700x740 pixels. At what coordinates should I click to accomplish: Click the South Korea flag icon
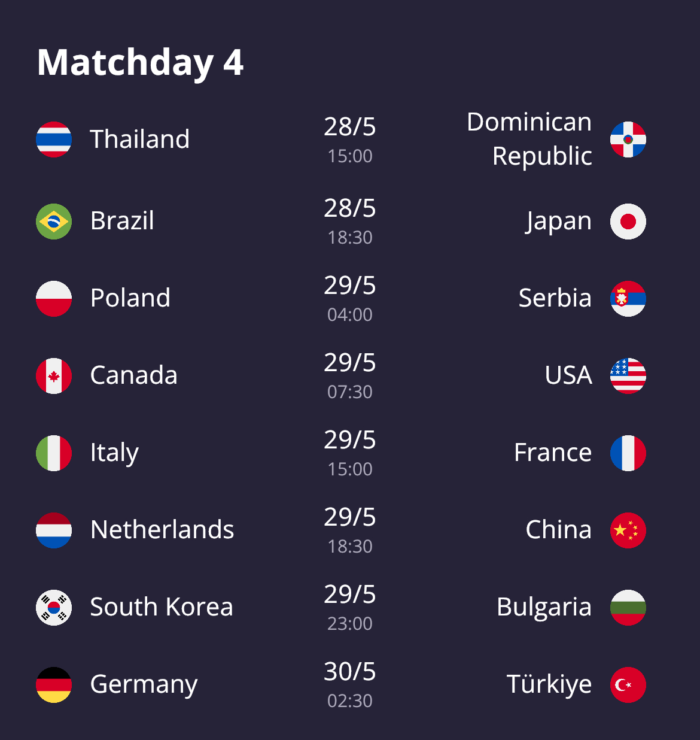54,608
